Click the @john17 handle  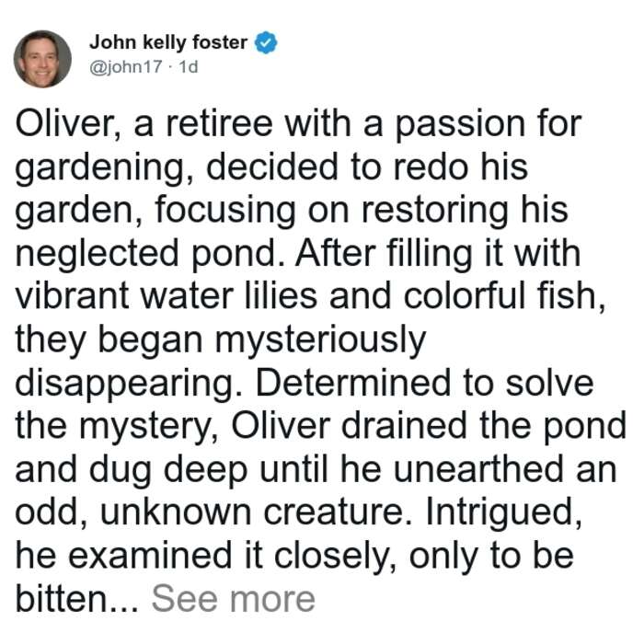[x=126, y=66]
